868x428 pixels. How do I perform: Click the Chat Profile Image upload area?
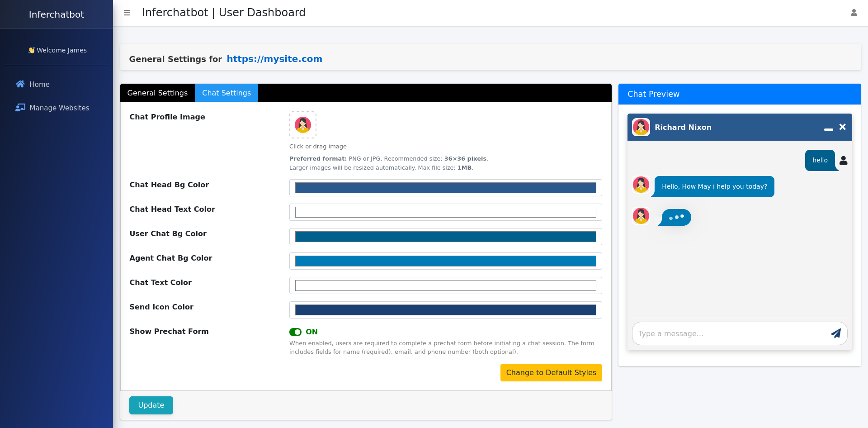[x=302, y=124]
